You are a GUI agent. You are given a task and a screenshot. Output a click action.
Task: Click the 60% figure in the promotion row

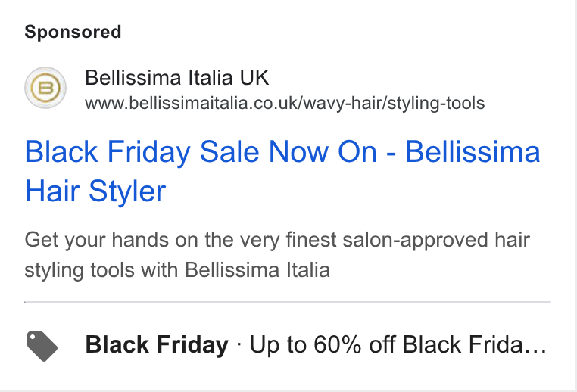[x=338, y=345]
